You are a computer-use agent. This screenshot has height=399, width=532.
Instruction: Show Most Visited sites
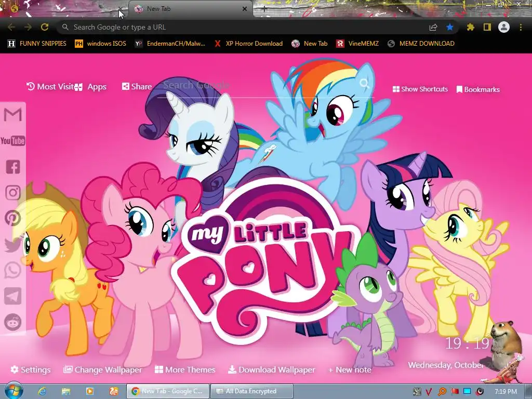[50, 87]
